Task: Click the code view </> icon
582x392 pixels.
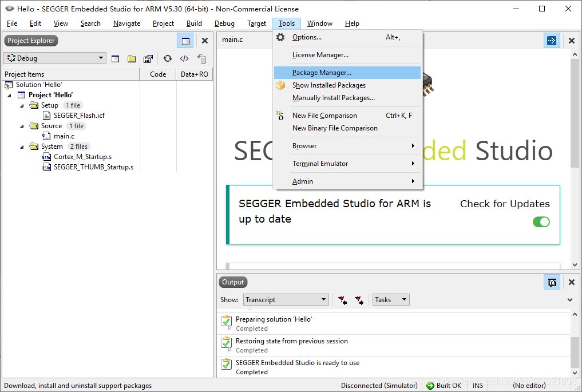Action: (184, 58)
